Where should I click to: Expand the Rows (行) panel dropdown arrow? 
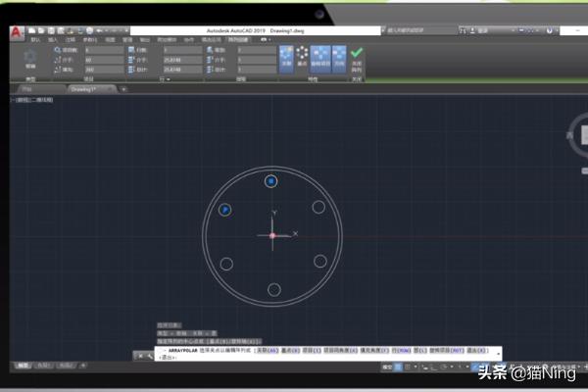[169, 79]
